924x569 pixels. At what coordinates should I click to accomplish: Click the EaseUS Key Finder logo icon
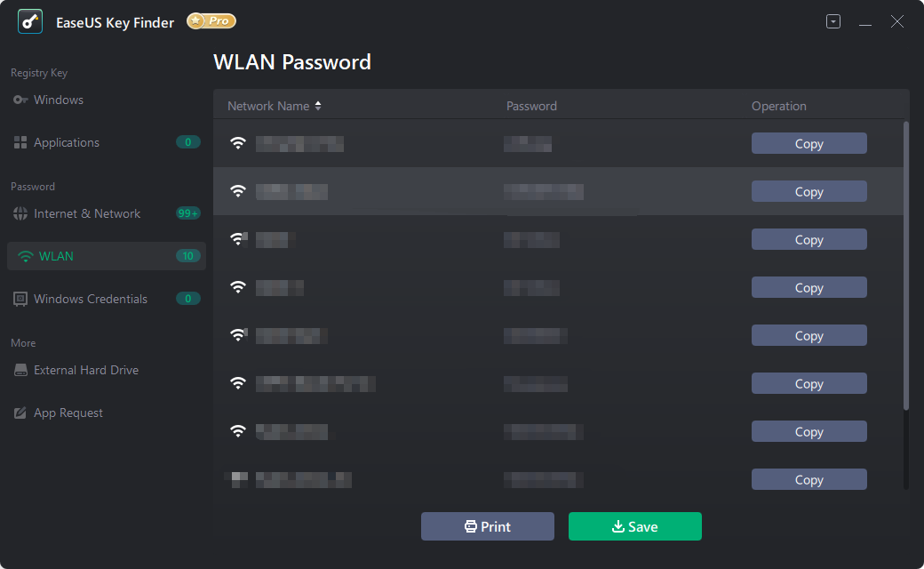tap(30, 21)
